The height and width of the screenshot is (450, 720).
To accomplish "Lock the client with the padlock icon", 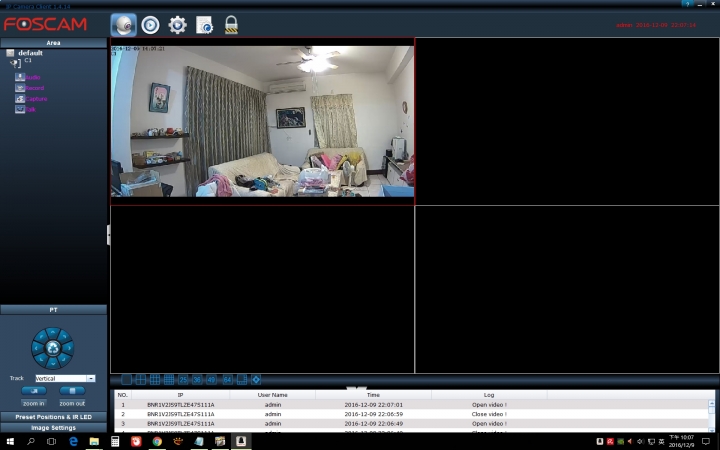I will (231, 25).
